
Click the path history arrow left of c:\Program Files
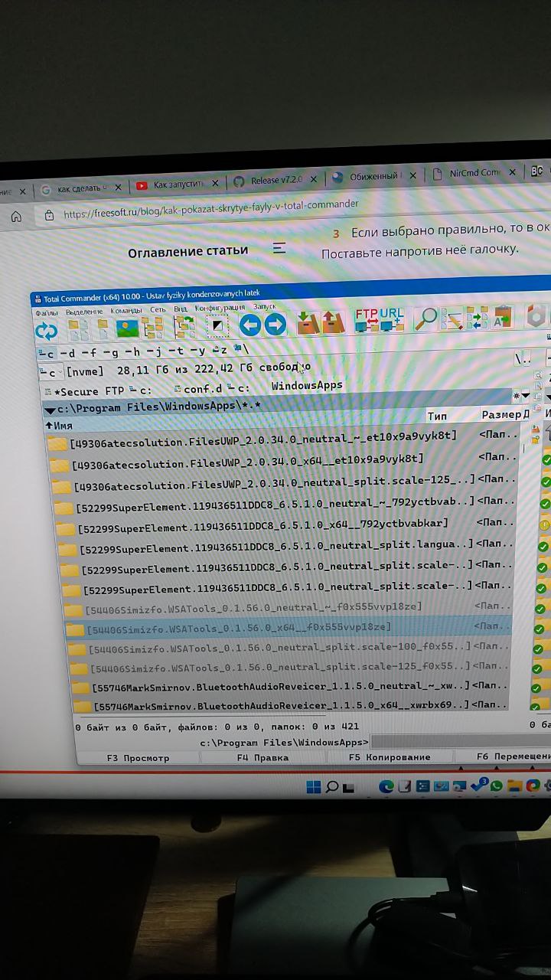(50, 410)
